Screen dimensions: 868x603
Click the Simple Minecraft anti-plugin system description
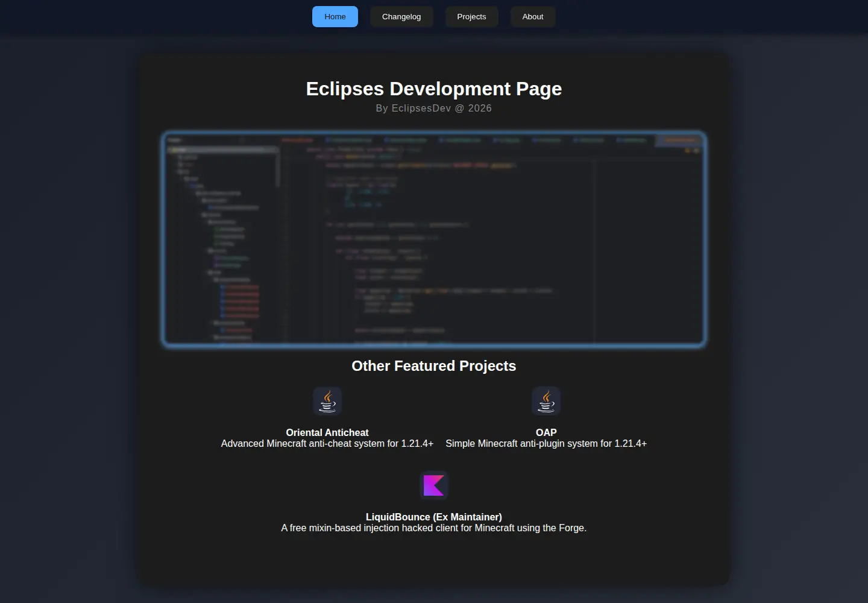pyautogui.click(x=546, y=444)
